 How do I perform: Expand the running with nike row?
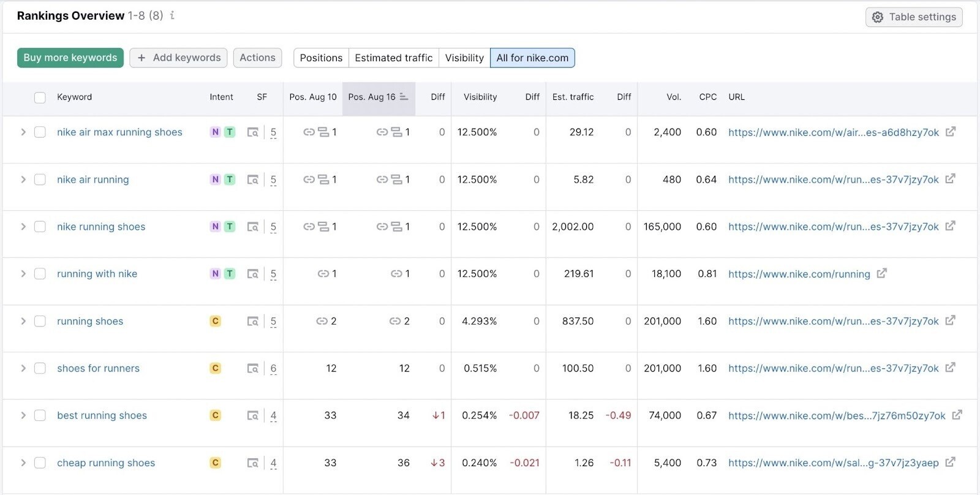point(23,274)
